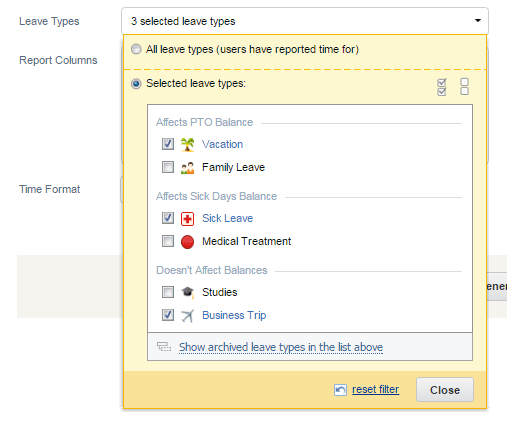Collapse the Leave Types dropdown arrow
The height and width of the screenshot is (425, 507).
478,21
